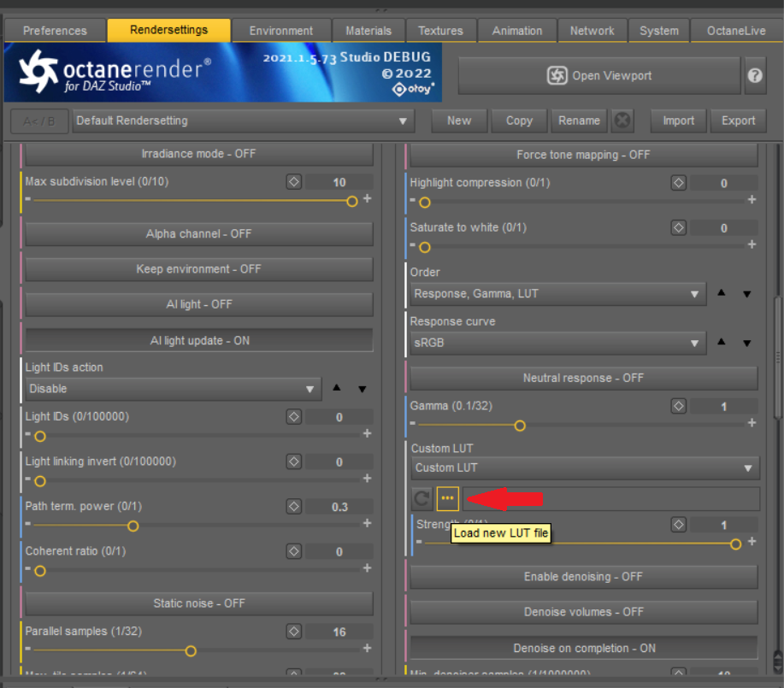Click Export button
This screenshot has height=688, width=784.
(738, 121)
